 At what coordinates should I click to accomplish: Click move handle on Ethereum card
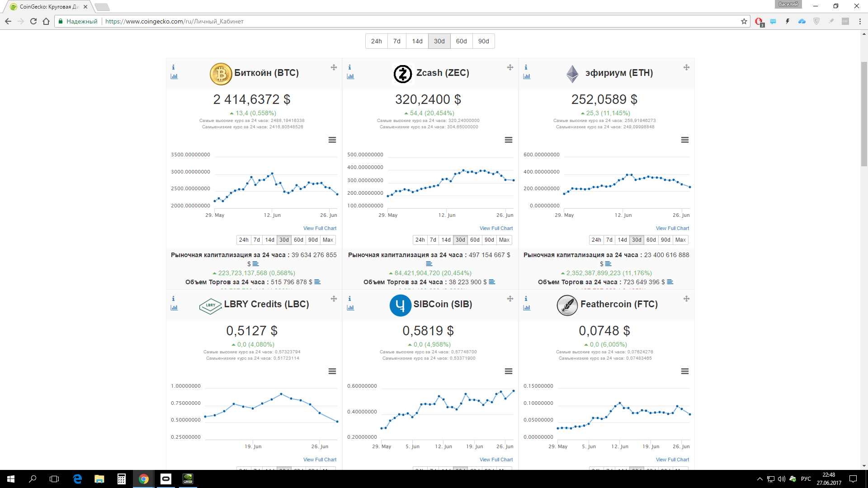(x=686, y=67)
